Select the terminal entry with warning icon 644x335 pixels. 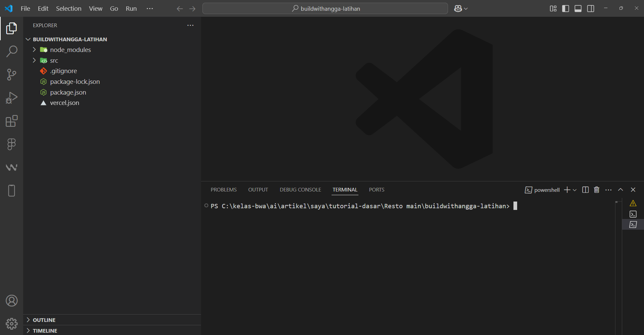point(633,203)
